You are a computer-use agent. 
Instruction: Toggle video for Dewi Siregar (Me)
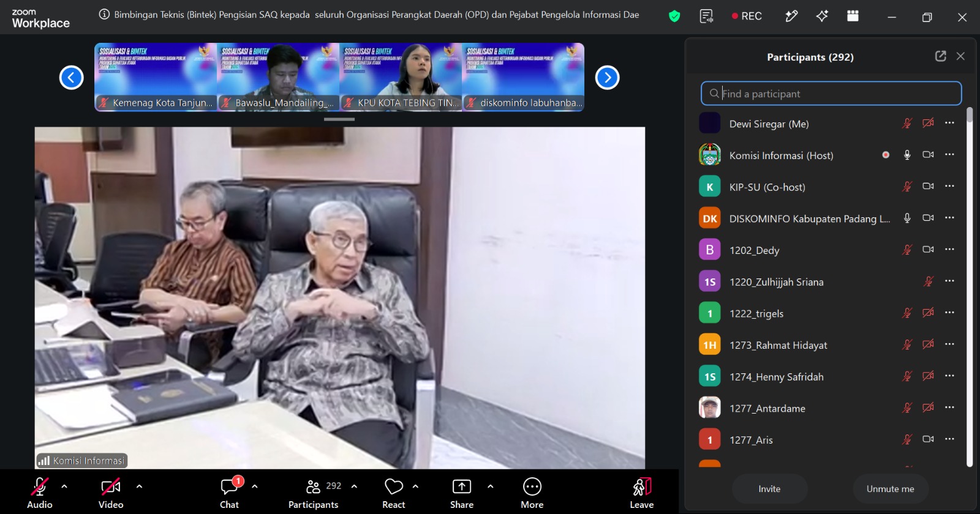point(928,123)
